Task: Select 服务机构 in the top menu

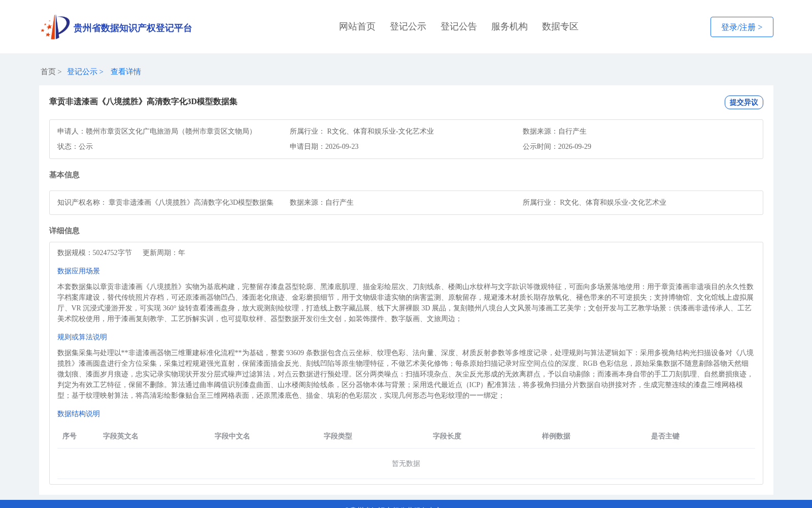Action: click(x=510, y=26)
